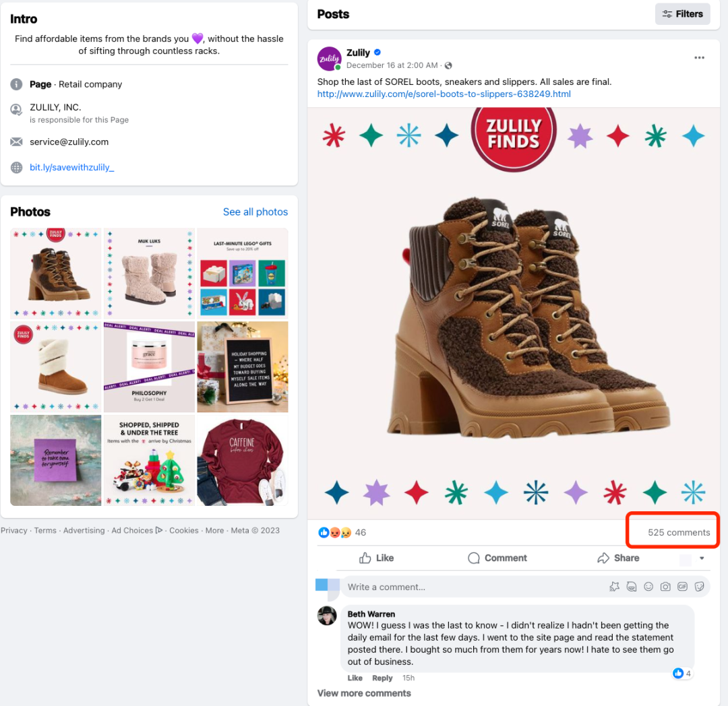Attach a photo to comment via camera icon
This screenshot has height=706, width=728.
[665, 587]
